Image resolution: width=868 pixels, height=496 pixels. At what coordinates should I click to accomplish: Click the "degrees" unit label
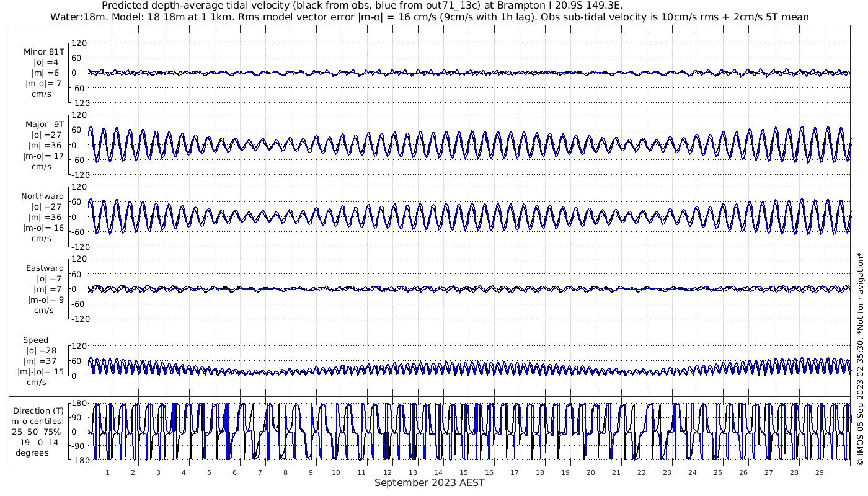(32, 453)
